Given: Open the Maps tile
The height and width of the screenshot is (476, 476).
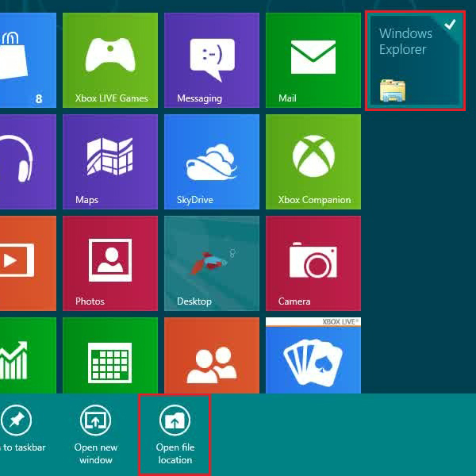Looking at the screenshot, I should click(x=110, y=162).
